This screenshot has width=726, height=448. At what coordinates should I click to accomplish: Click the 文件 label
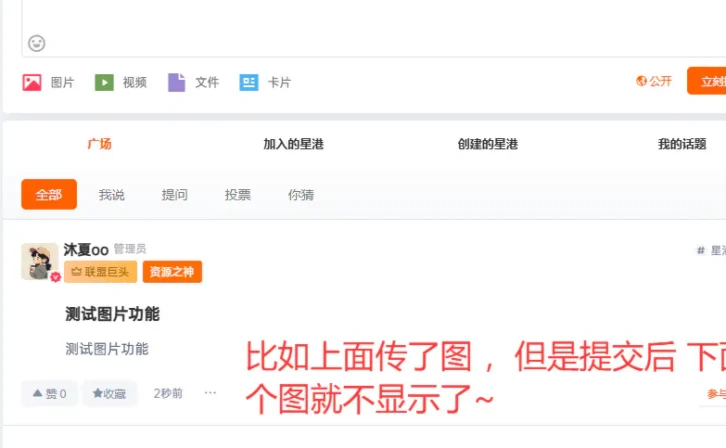coord(207,82)
